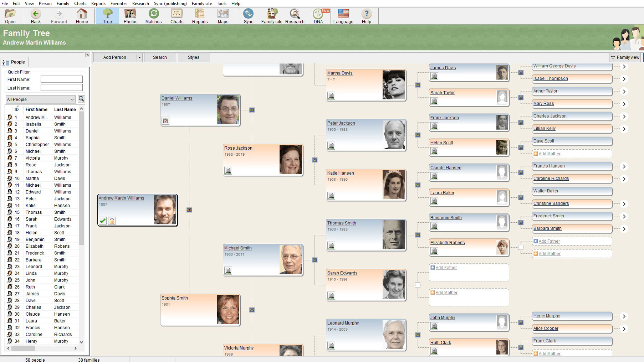644x362 pixels.
Task: Open the Charts tool
Action: [x=177, y=16]
